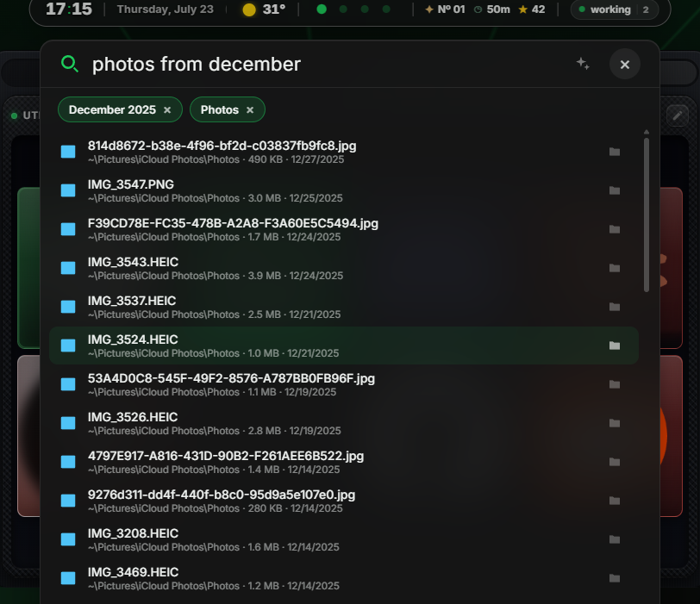Viewport: 700px width, 604px height.
Task: Click the Photos filter chip label
Action: click(220, 110)
